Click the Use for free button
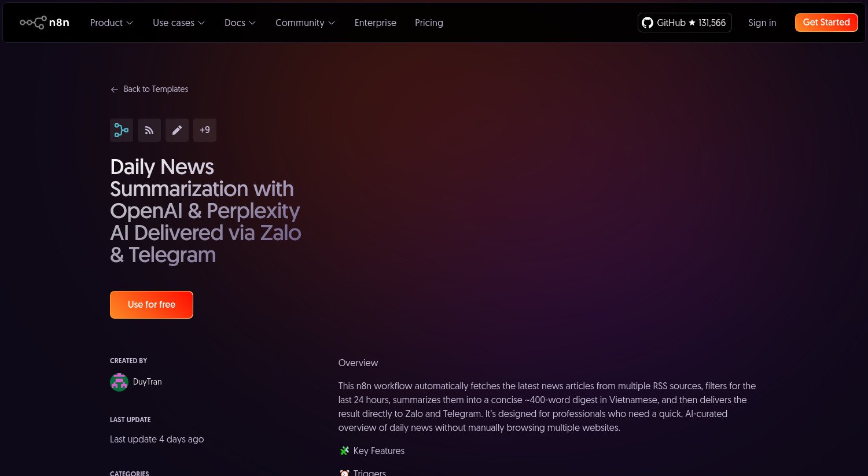868x476 pixels. point(152,305)
